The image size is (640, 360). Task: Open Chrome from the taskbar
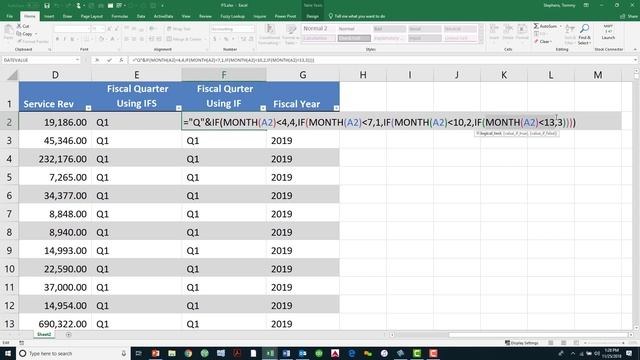click(188, 353)
